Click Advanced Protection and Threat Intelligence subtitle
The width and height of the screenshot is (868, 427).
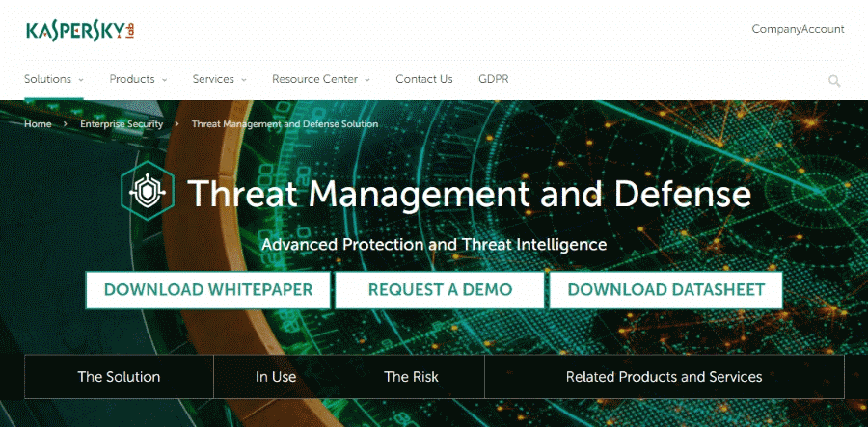point(434,244)
